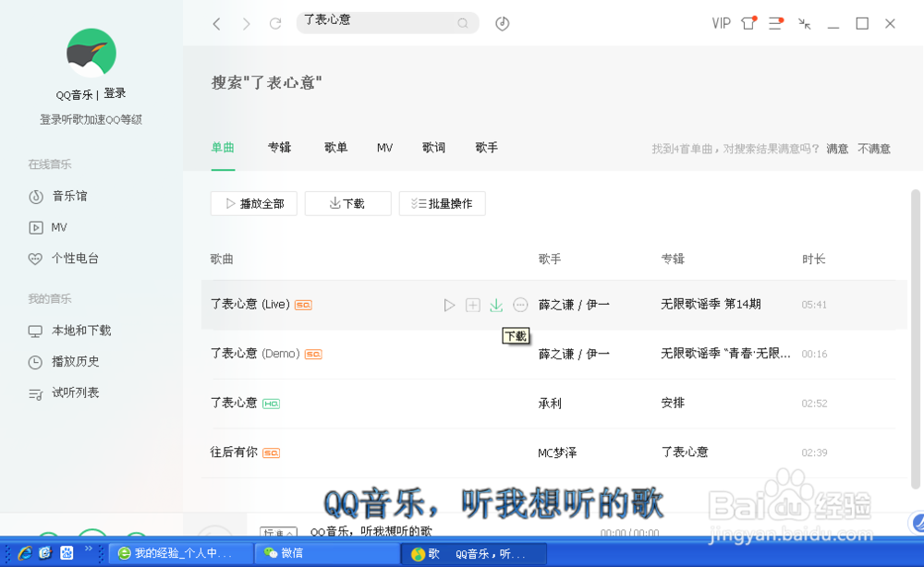Open album 了表心意 in last row

coord(684,452)
